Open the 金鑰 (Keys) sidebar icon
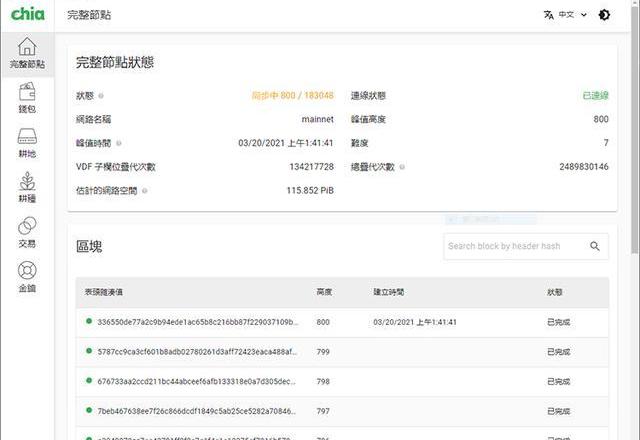640x440 pixels. pos(27,276)
